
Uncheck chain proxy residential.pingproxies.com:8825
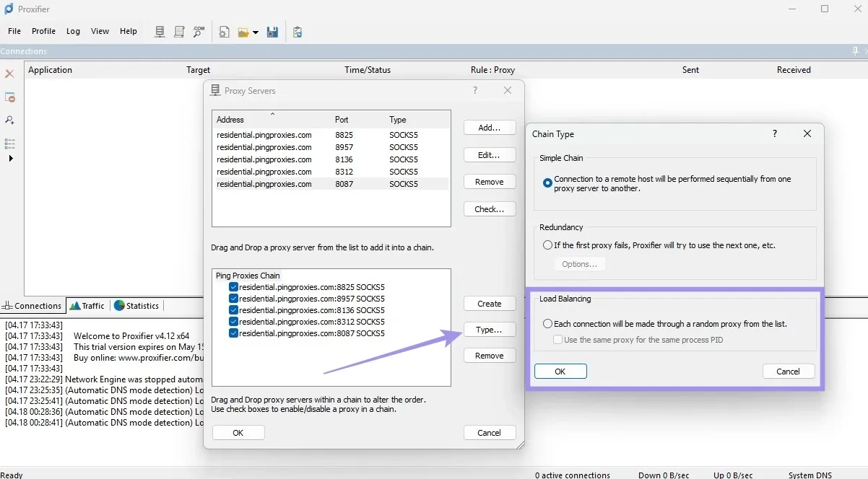pyautogui.click(x=233, y=286)
